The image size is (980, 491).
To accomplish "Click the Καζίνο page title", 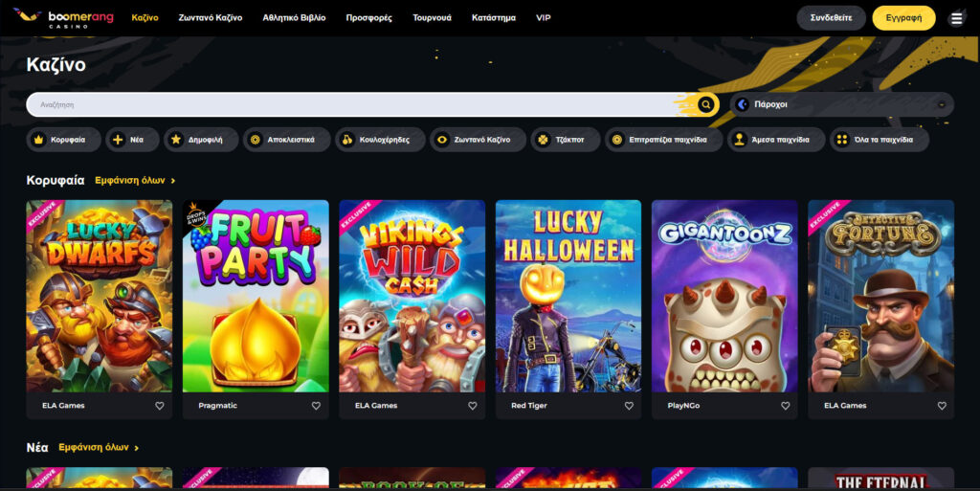I will [x=56, y=64].
